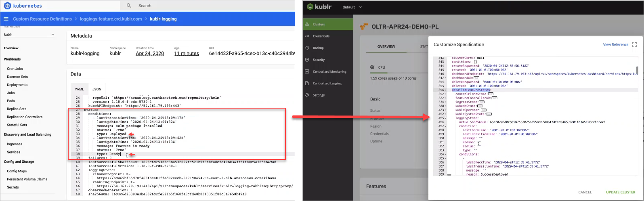The height and width of the screenshot is (201, 644).
Task: Collapse the detailedFeatureStates fold on line 256
Action: (446, 90)
